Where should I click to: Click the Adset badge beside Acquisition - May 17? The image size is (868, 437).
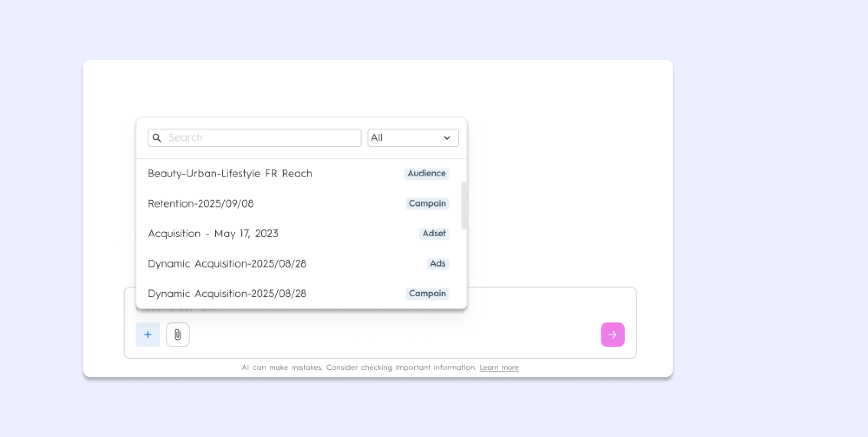click(x=434, y=234)
